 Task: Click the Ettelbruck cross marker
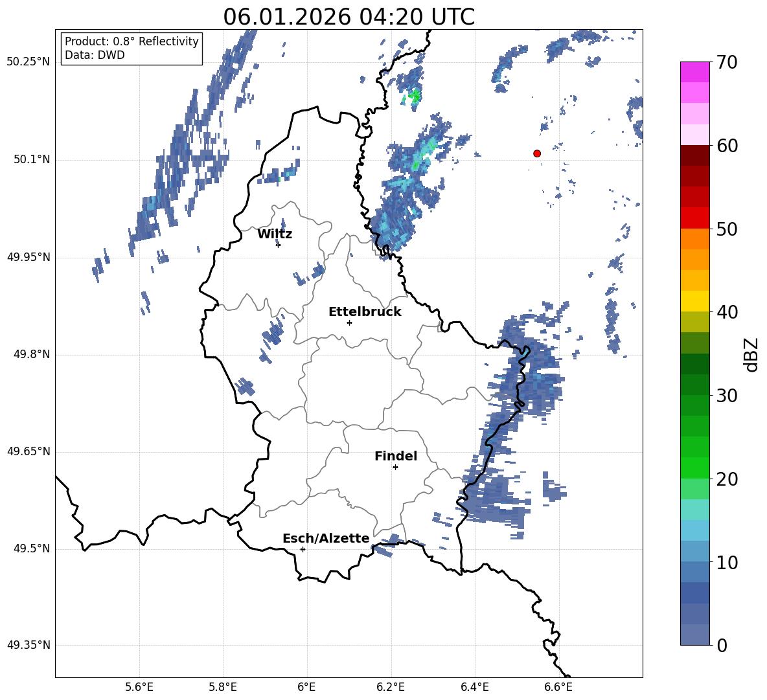(349, 322)
